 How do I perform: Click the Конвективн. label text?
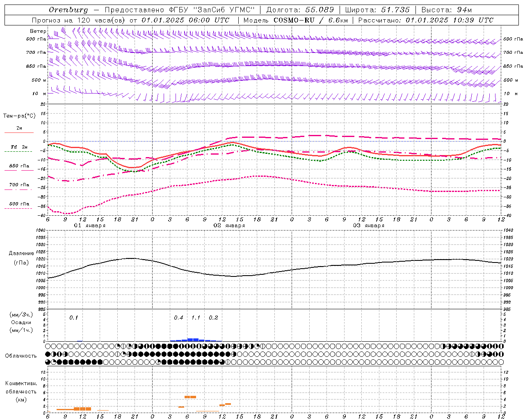21,383
